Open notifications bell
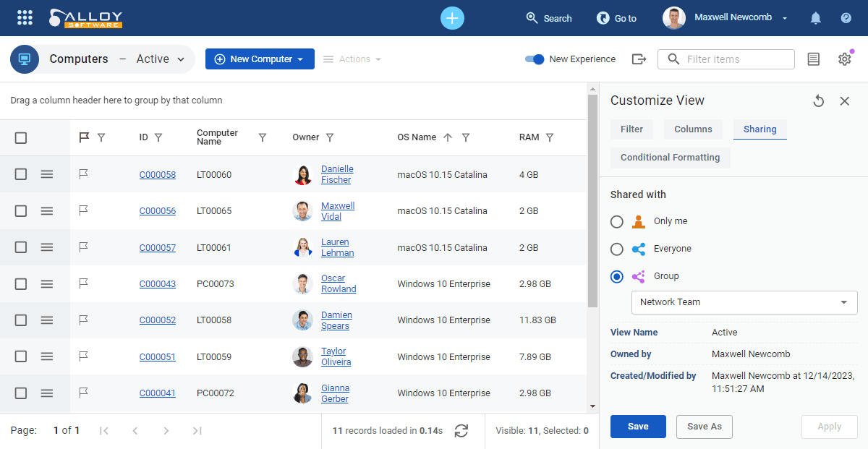 [816, 18]
